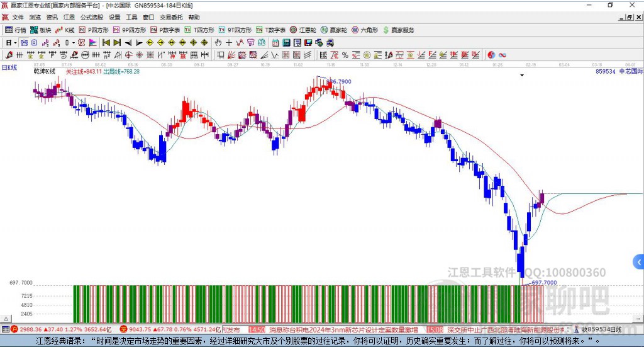Open the 板块 sector view
The height and width of the screenshot is (347, 644).
41,30
